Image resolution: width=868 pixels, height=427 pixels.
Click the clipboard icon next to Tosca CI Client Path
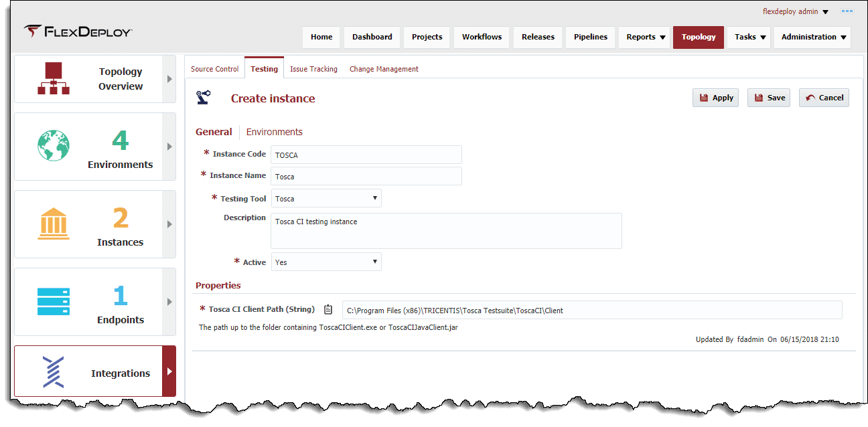[x=328, y=309]
